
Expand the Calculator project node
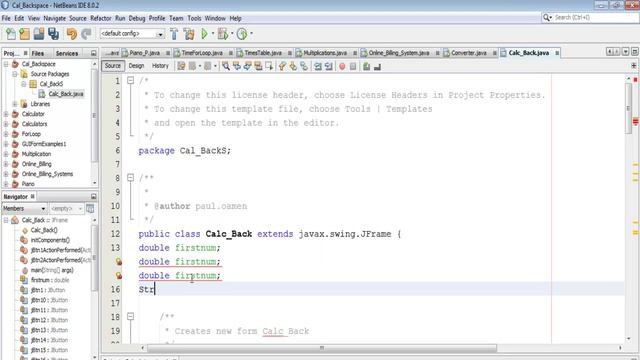coord(6,114)
